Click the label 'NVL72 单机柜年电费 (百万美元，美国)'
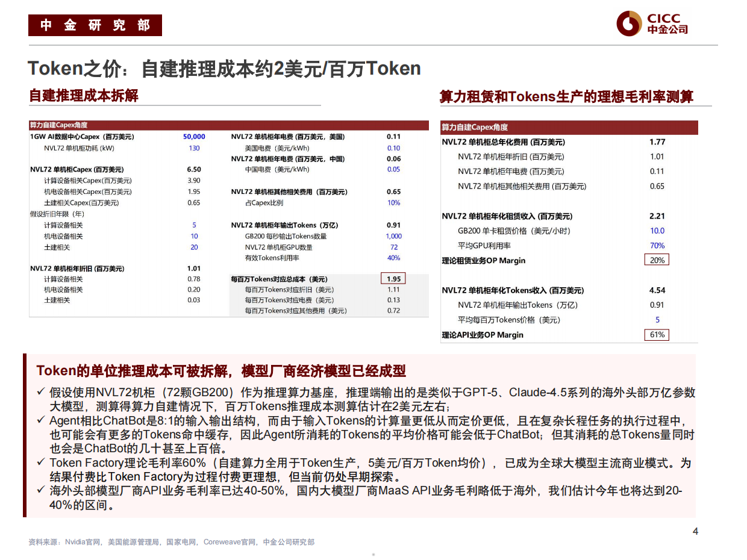Viewport: 747px width, 560px height. (288, 137)
